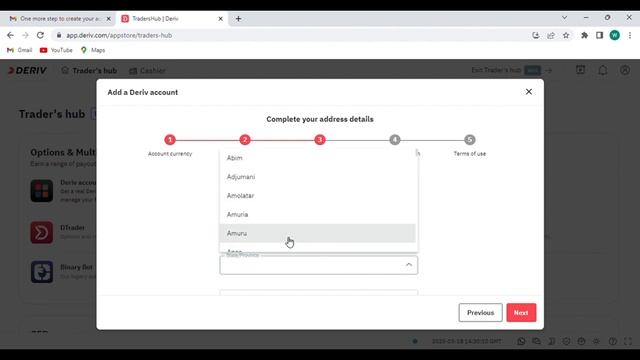640x360 pixels.
Task: Open a new browser tab
Action: pyautogui.click(x=238, y=19)
